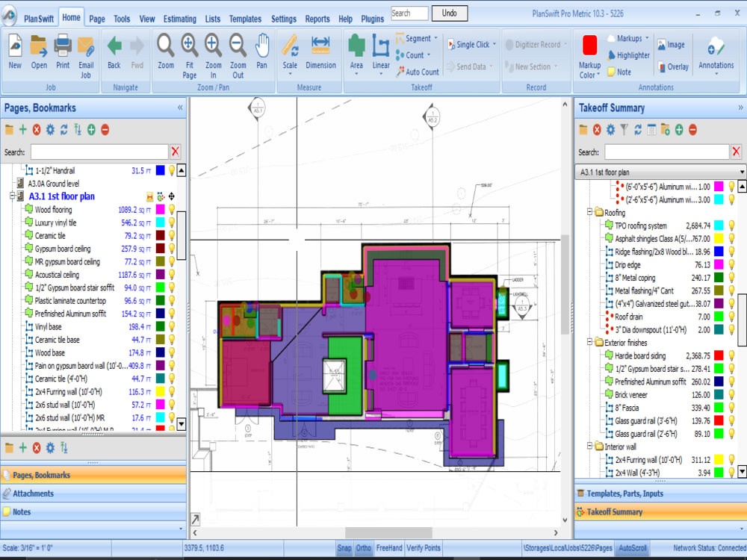Image resolution: width=747 pixels, height=560 pixels.
Task: Open the Attachments panel section
Action: (x=93, y=494)
